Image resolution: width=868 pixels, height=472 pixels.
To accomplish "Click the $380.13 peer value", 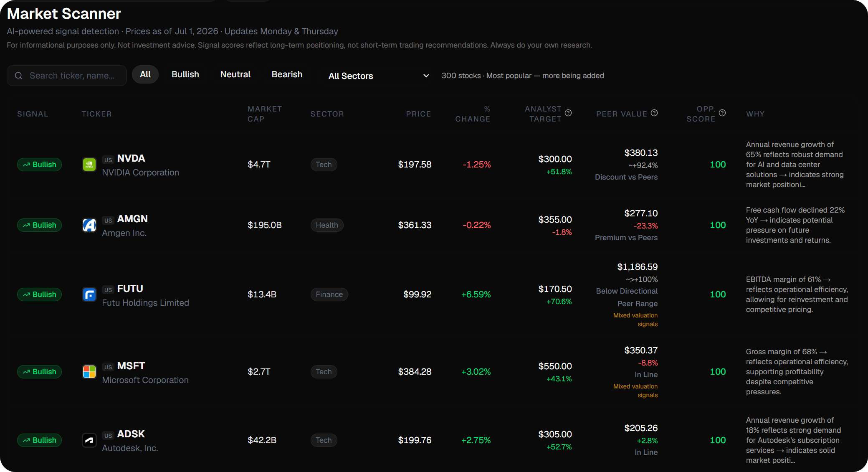I will pyautogui.click(x=641, y=153).
